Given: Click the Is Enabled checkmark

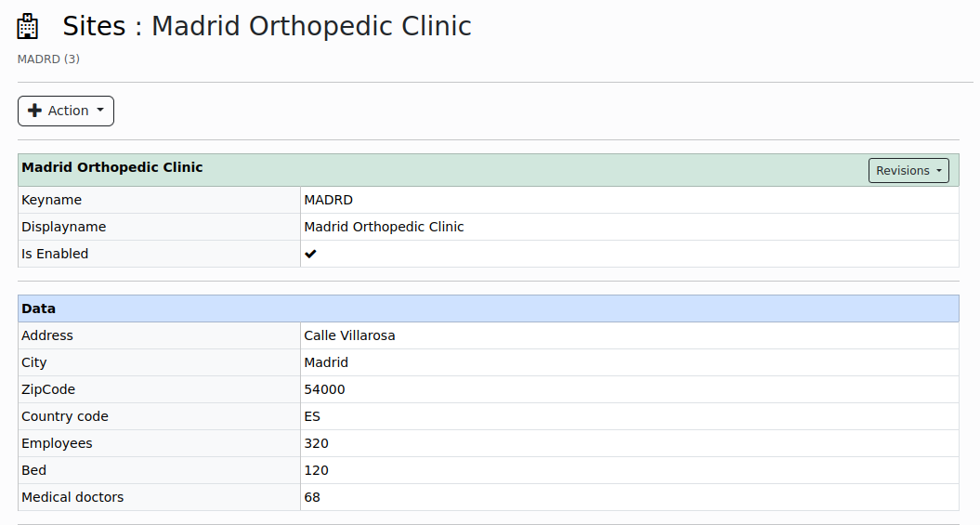Looking at the screenshot, I should [310, 254].
